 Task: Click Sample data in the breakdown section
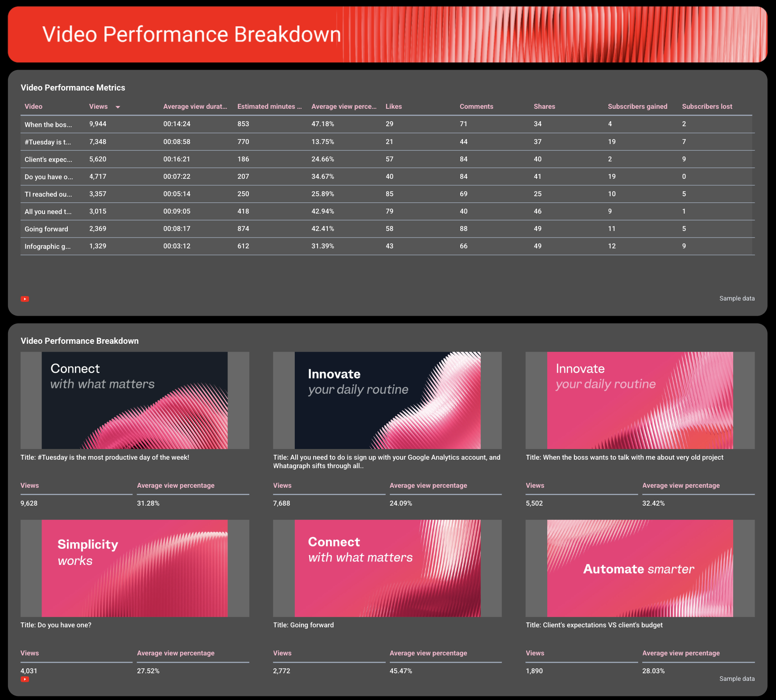[737, 678]
